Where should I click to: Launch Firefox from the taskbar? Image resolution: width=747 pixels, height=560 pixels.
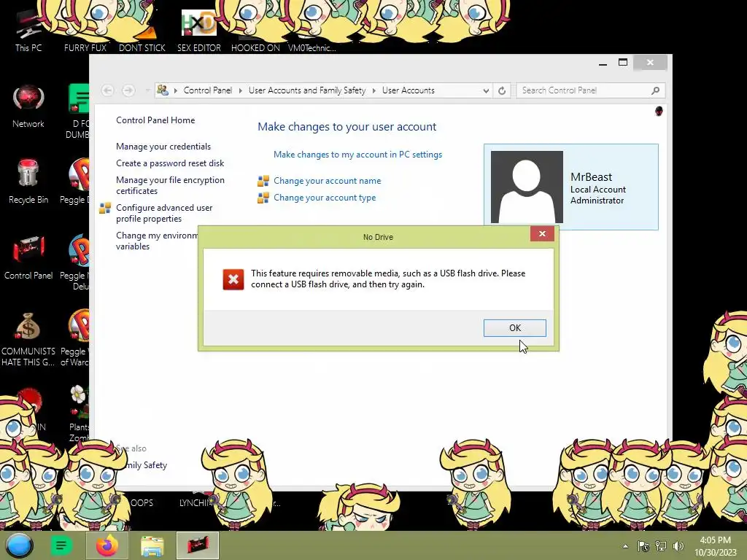tap(107, 545)
